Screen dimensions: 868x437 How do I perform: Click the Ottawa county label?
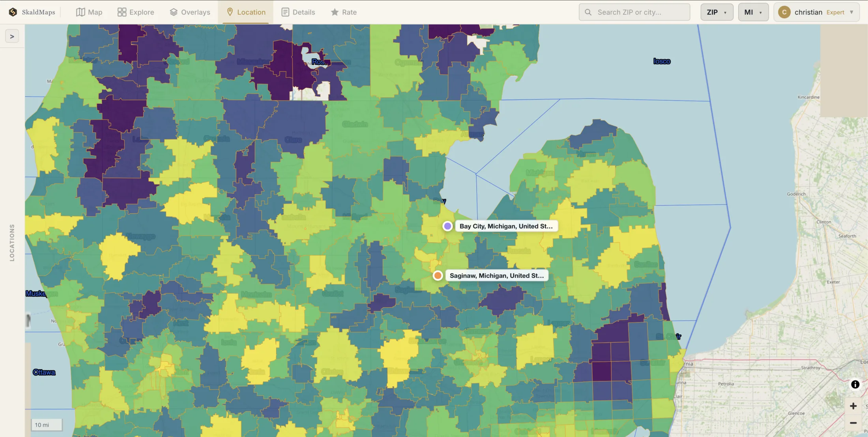[x=44, y=372]
